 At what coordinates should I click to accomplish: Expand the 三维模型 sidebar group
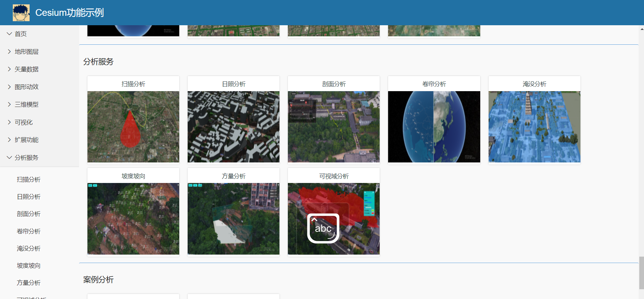point(26,105)
